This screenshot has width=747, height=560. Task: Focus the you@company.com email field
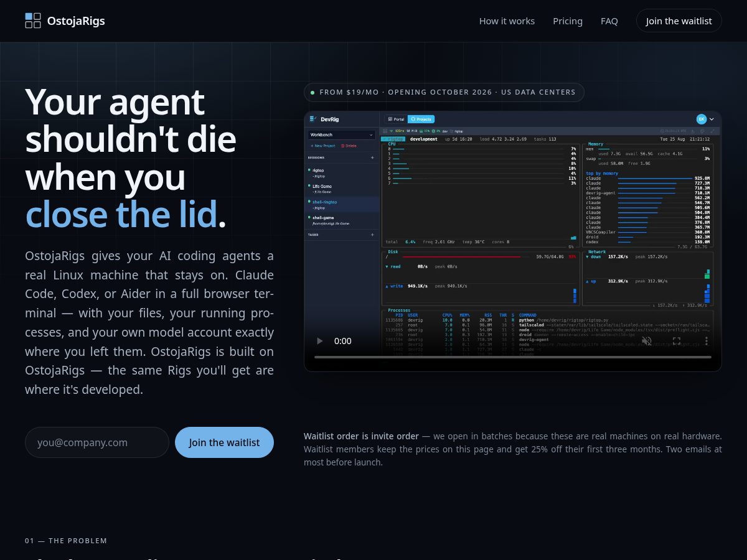coord(97,442)
